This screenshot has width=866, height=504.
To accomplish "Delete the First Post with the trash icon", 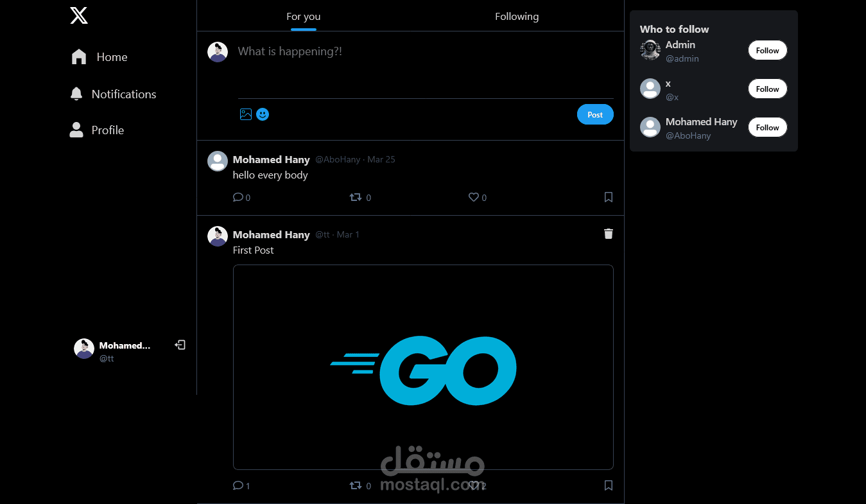I will [609, 234].
